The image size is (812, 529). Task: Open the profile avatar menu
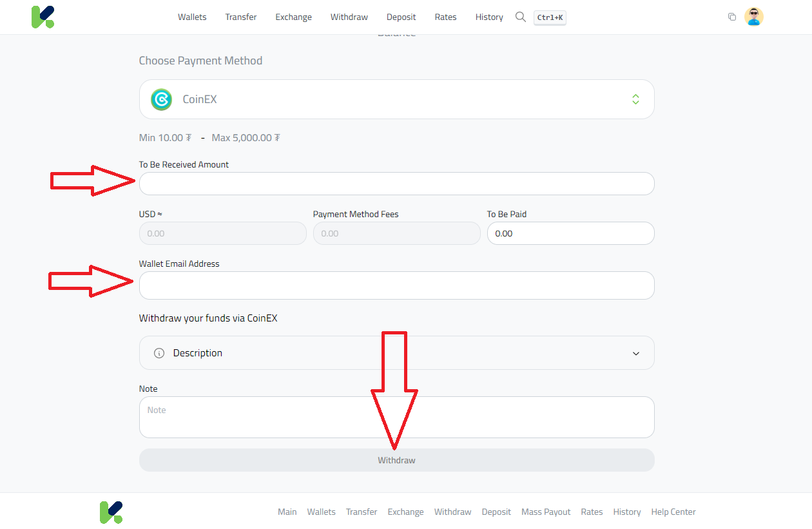coord(754,17)
